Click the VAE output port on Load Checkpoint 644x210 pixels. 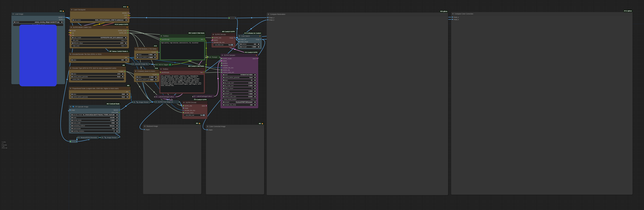click(129, 18)
